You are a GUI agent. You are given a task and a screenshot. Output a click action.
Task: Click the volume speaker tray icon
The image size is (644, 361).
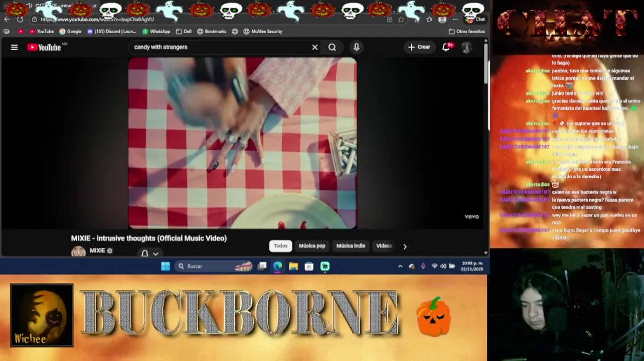click(x=443, y=266)
